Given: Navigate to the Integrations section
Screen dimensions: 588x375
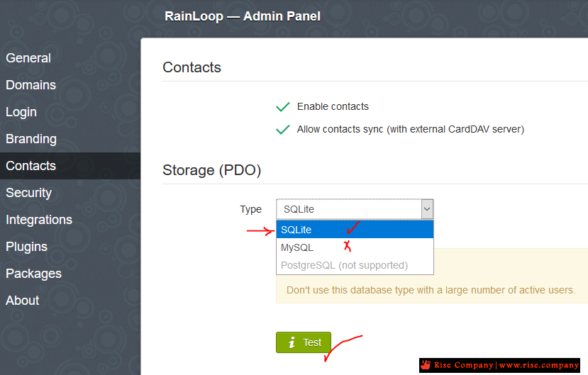Looking at the screenshot, I should coord(39,220).
